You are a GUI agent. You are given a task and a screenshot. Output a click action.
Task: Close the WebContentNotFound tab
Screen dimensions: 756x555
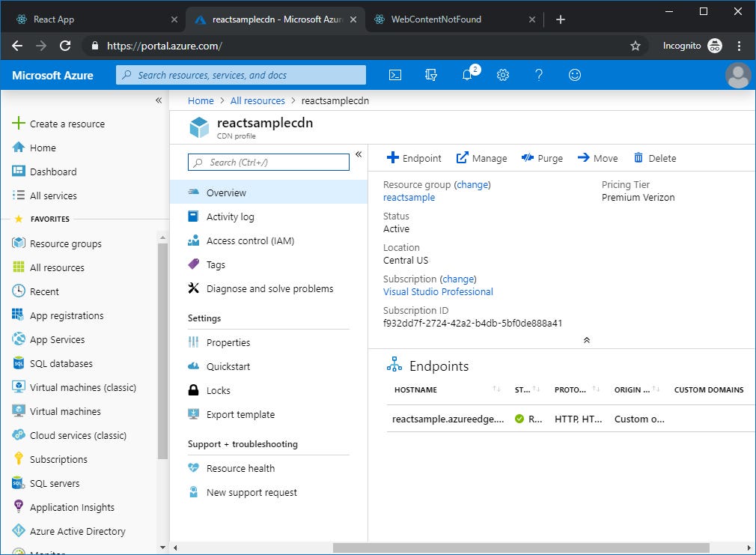coord(531,19)
